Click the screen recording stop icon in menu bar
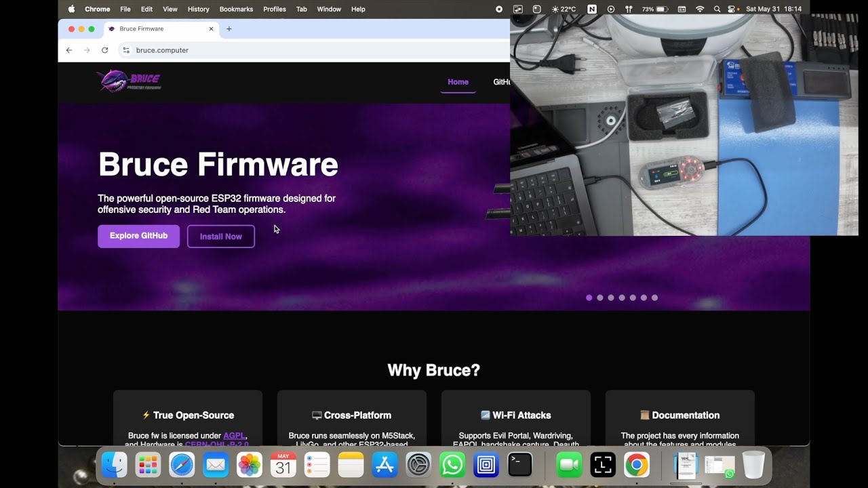868x488 pixels. (x=499, y=9)
